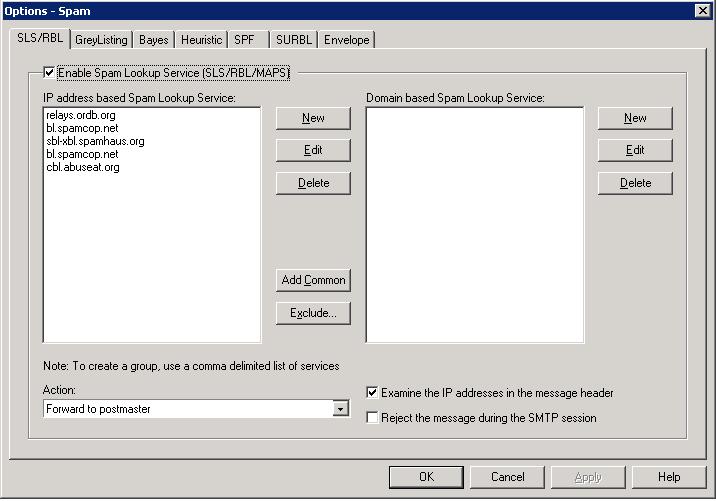Viewport: 716px width, 501px height.
Task: Click Delete for IP address based services
Action: [313, 183]
